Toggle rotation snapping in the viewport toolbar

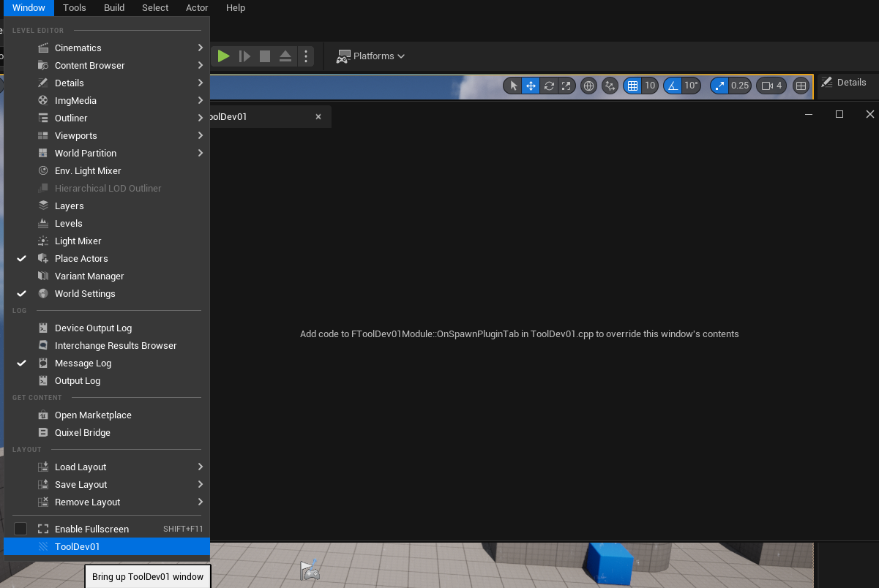[x=674, y=86]
